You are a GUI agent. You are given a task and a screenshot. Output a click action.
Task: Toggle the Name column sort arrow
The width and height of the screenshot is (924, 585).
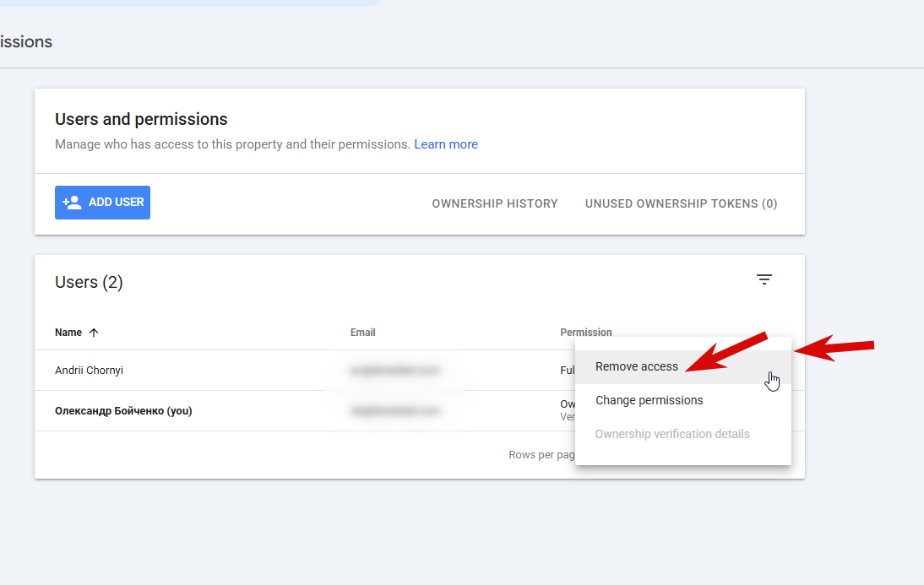[x=94, y=333]
